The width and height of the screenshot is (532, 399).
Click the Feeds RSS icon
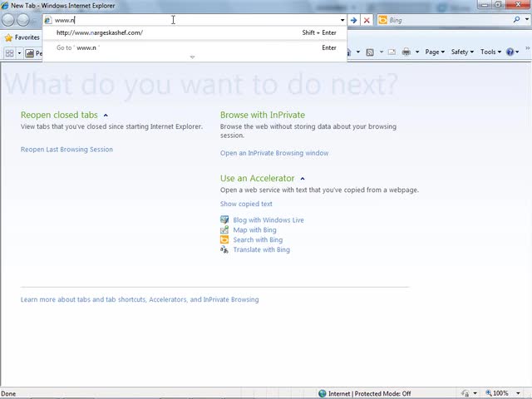(x=370, y=52)
